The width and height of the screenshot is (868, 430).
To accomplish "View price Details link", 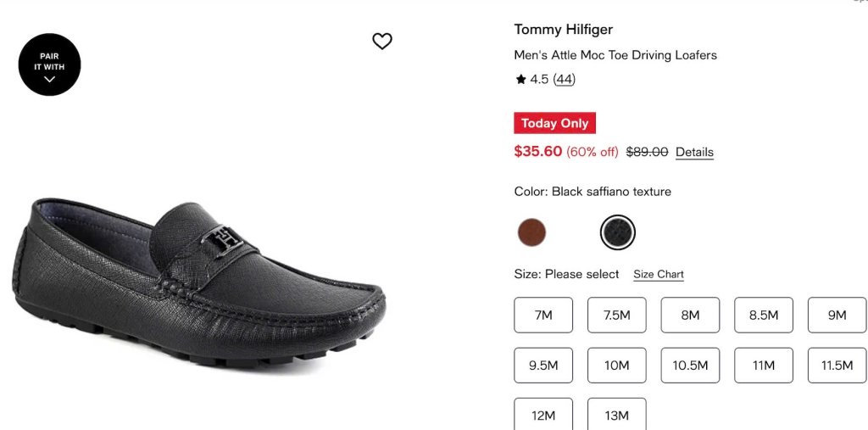I will pos(694,152).
